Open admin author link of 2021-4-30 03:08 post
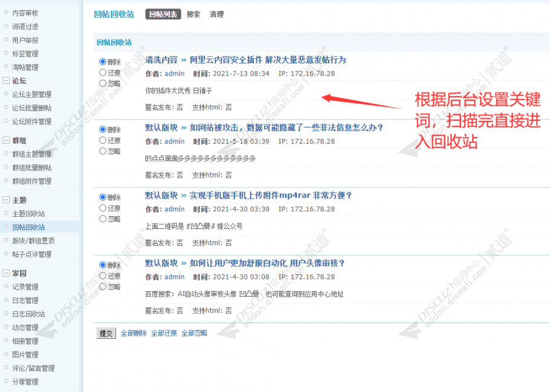Screen dimensions: 550x392 click(x=174, y=277)
